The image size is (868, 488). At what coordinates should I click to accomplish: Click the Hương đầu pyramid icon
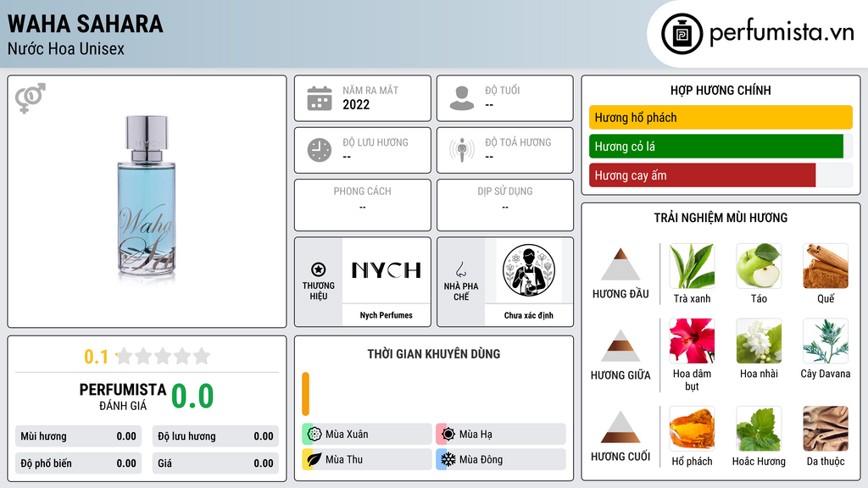click(620, 264)
